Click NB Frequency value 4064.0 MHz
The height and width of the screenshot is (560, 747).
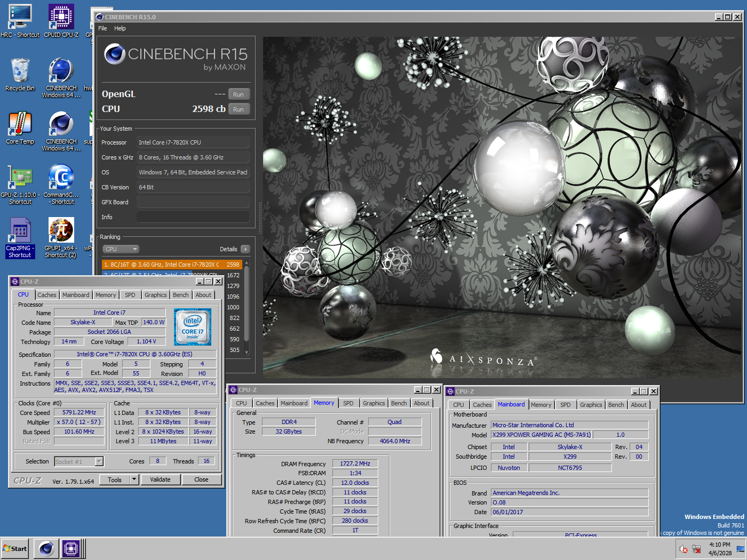(x=395, y=441)
